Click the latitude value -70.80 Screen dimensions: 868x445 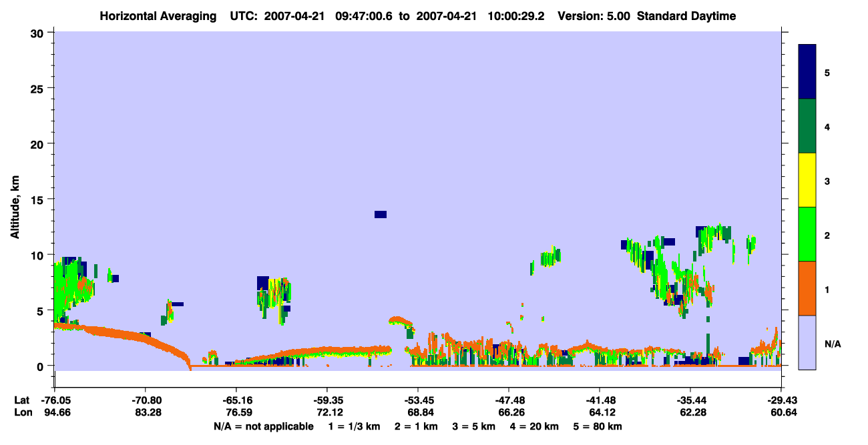point(146,400)
